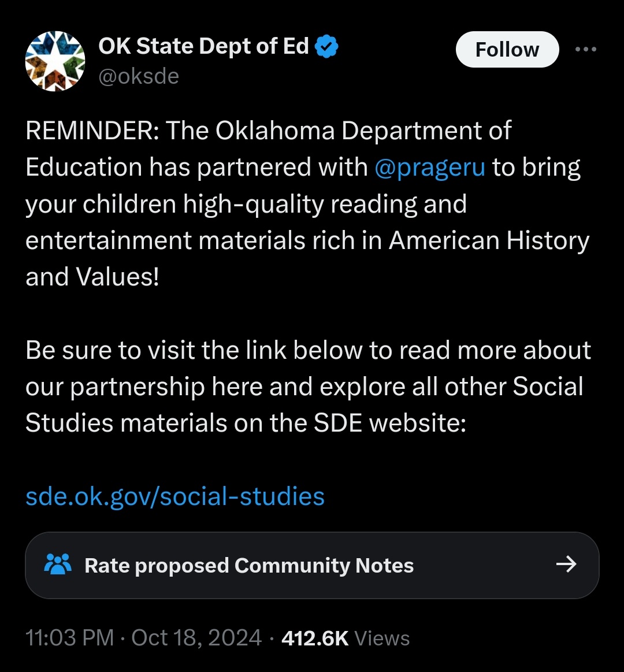The width and height of the screenshot is (624, 672).
Task: Open the @prageru mention link
Action: [x=430, y=167]
